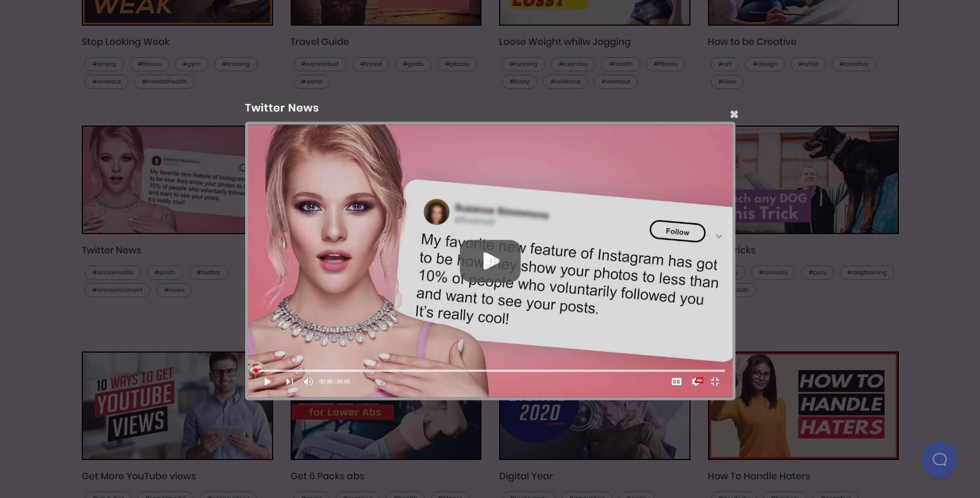Screen dimensions: 980x498
Task: Click the 00:00 / 00:00 time display
Action: [x=334, y=382]
